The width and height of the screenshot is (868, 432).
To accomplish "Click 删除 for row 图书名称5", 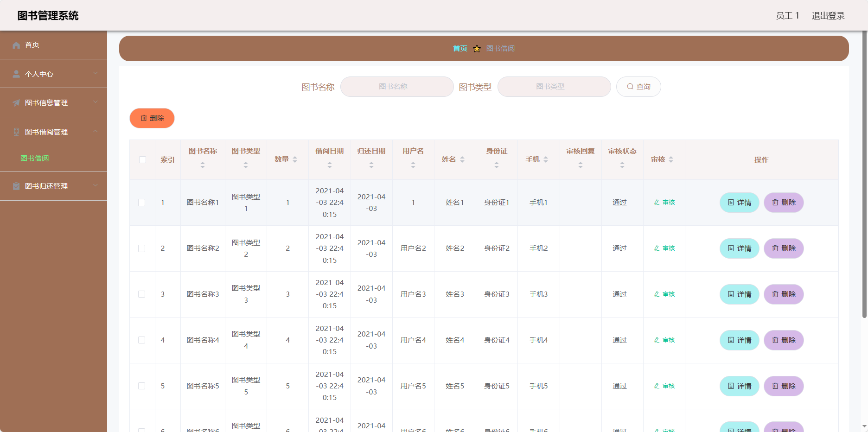I will tap(784, 386).
